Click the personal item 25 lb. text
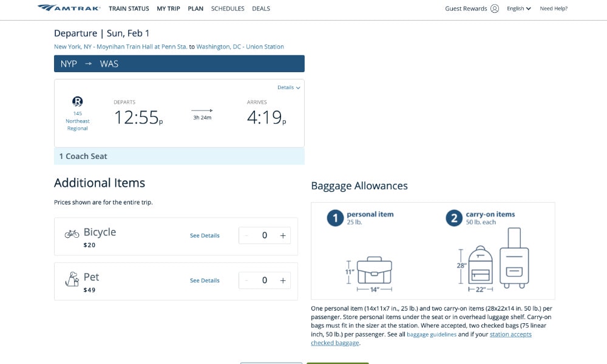The height and width of the screenshot is (364, 607). (370, 218)
